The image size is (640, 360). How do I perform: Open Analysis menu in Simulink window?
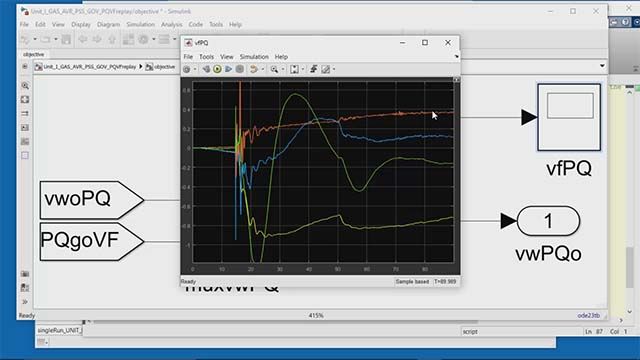[171, 24]
